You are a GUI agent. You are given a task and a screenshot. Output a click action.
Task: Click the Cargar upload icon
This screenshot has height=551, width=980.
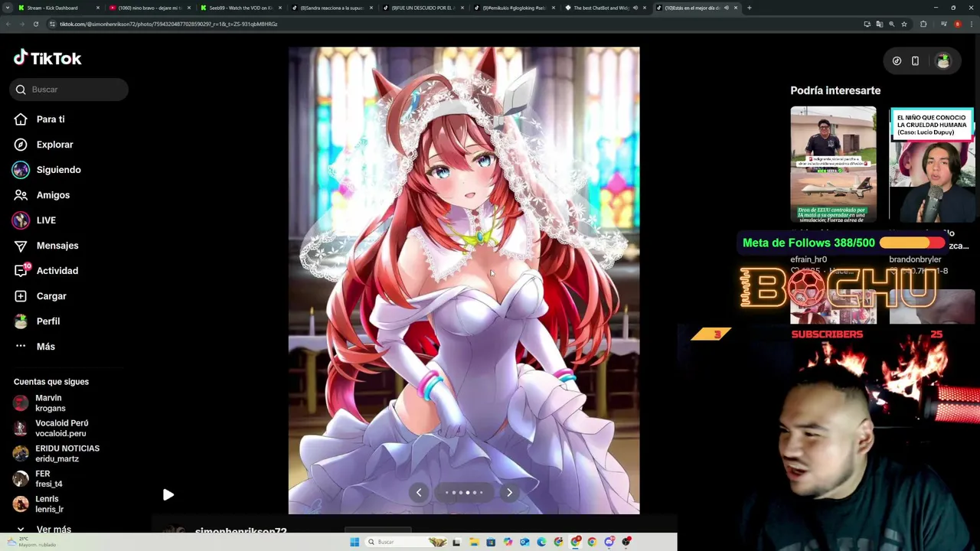point(21,296)
